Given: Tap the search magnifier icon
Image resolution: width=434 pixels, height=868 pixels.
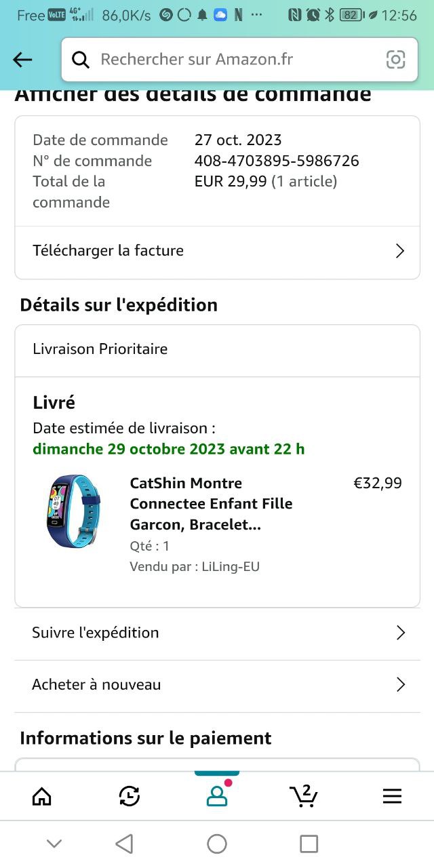Looking at the screenshot, I should pos(81,60).
